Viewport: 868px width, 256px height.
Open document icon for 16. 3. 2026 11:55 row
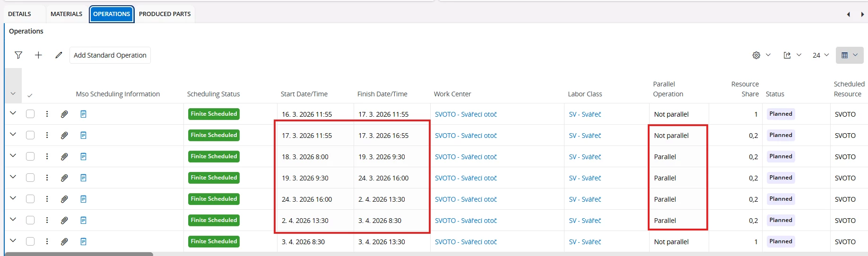pos(83,114)
